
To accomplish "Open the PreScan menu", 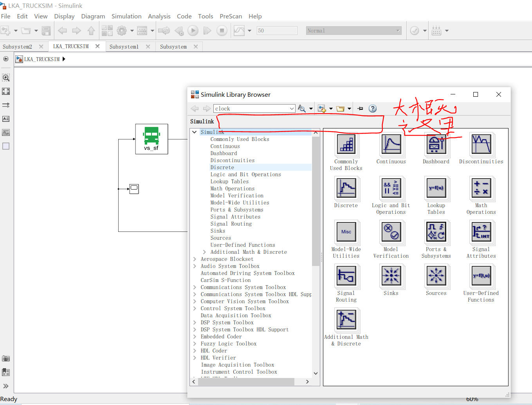I will pyautogui.click(x=231, y=16).
